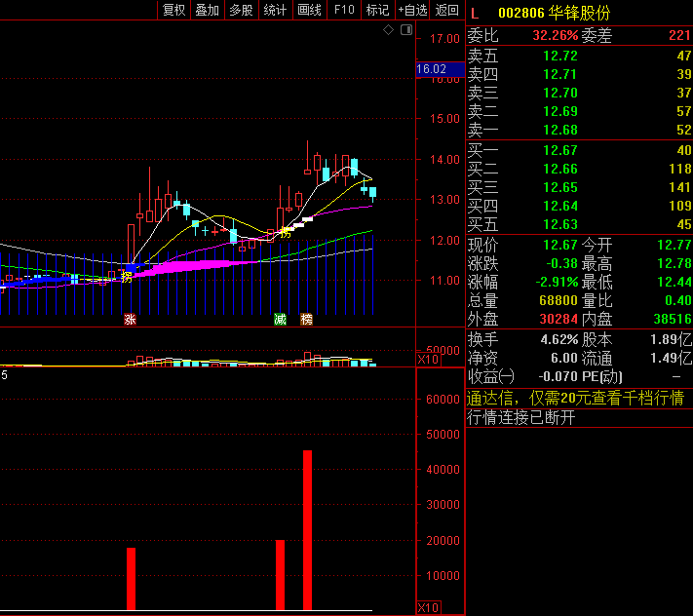
Task: Click 总量 value 68800
Action: tap(558, 301)
